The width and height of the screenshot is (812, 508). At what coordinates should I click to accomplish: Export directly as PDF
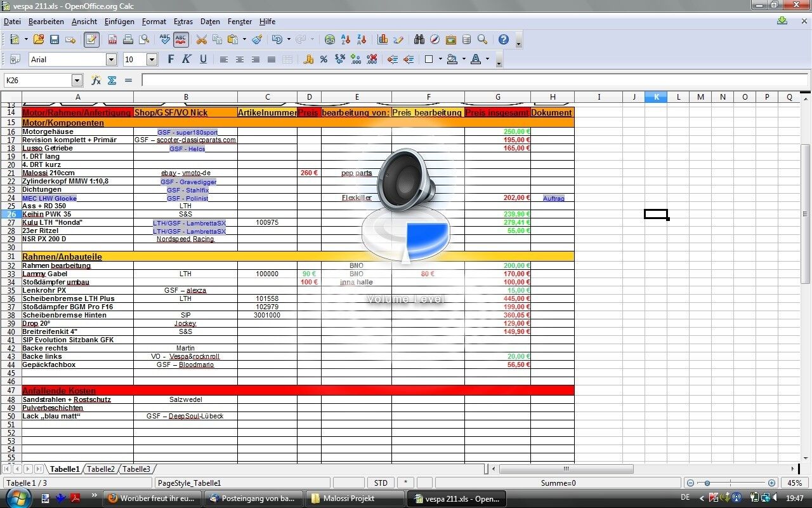(112, 39)
